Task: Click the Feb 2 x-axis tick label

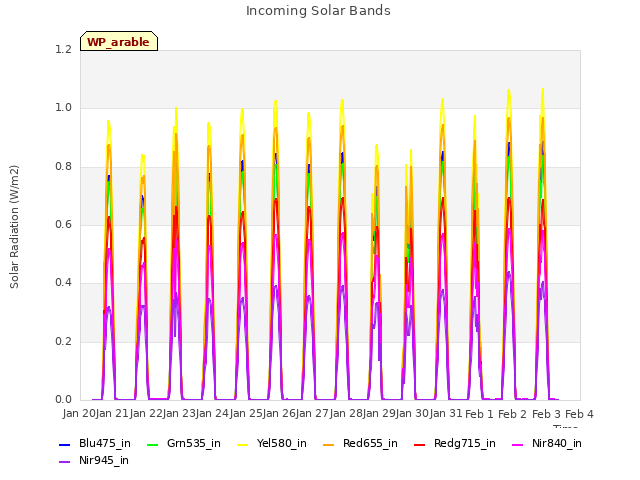Action: pyautogui.click(x=513, y=414)
